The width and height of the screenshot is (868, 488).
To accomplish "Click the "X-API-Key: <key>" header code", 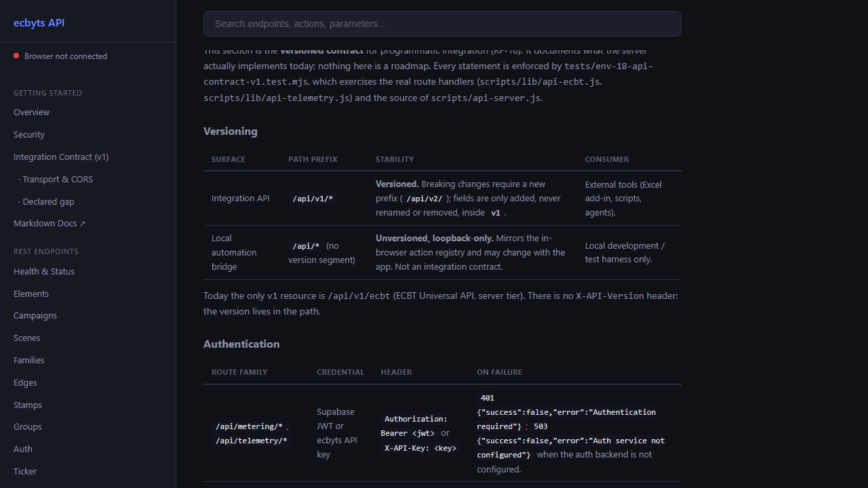I will tap(420, 448).
